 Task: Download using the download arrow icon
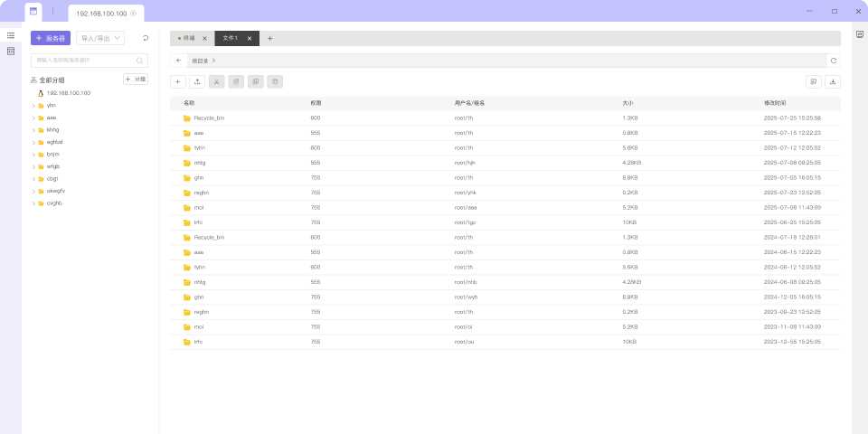click(x=833, y=82)
